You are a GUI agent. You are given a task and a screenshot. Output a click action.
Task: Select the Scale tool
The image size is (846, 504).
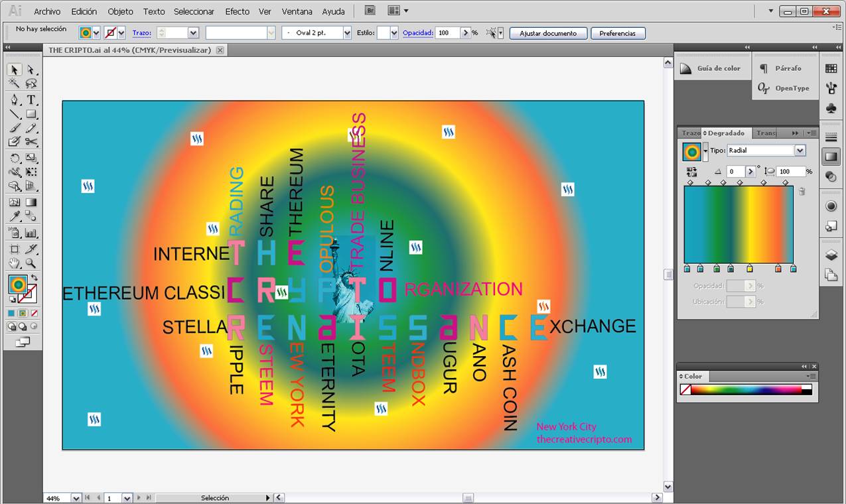pyautogui.click(x=31, y=158)
